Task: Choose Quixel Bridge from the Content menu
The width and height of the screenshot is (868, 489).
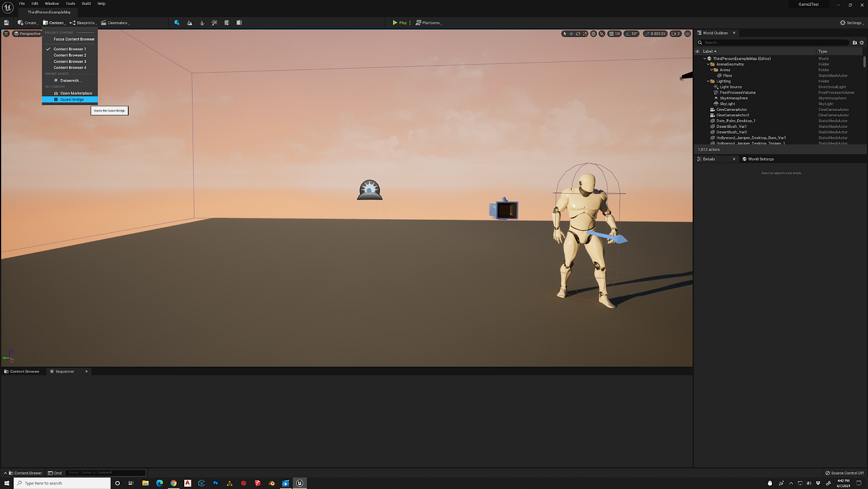Action: click(x=69, y=99)
